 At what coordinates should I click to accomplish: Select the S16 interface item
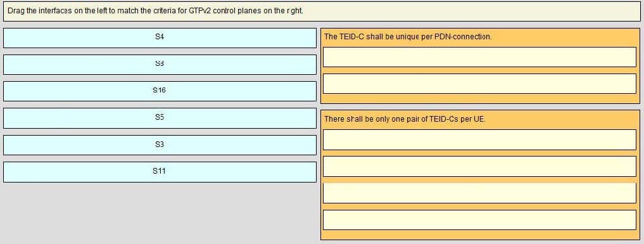pyautogui.click(x=160, y=91)
